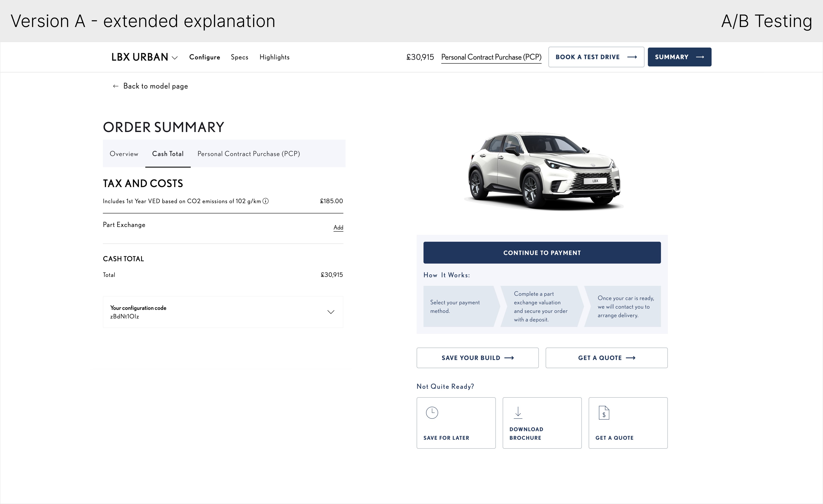The height and width of the screenshot is (504, 823).
Task: Select the Cash Total tab
Action: [x=168, y=154]
